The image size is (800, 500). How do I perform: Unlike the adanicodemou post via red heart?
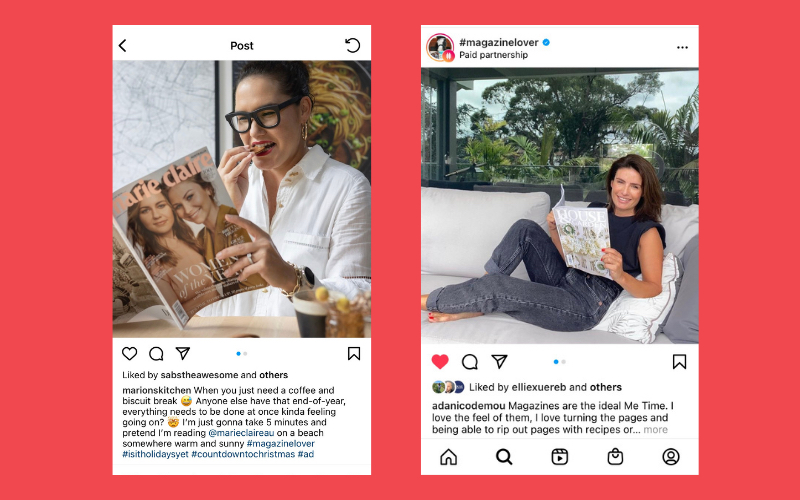[x=440, y=362]
